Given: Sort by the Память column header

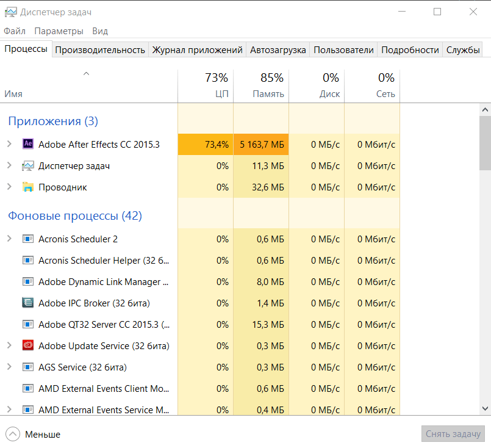Looking at the screenshot, I should click(x=261, y=86).
